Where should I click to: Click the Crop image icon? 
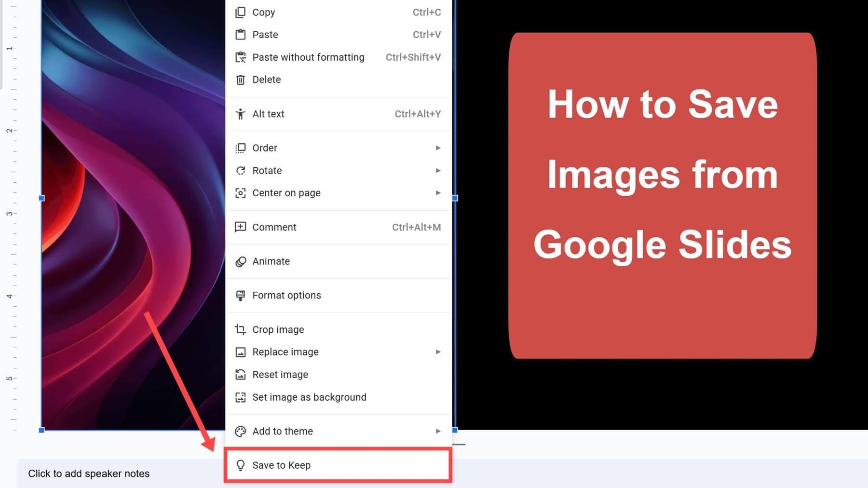click(240, 329)
